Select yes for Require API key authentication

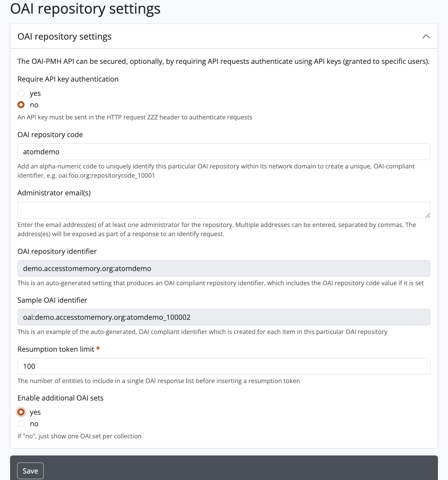pyautogui.click(x=21, y=93)
